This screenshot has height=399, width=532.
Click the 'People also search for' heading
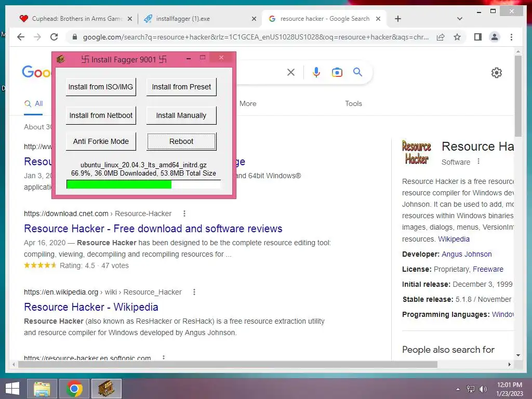(448, 350)
